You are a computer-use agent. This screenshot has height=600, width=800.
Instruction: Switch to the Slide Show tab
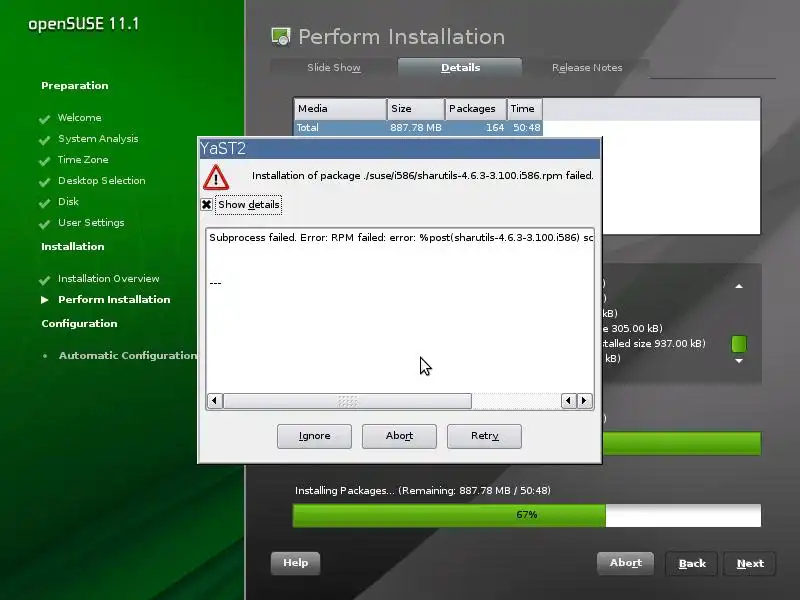[x=334, y=67]
